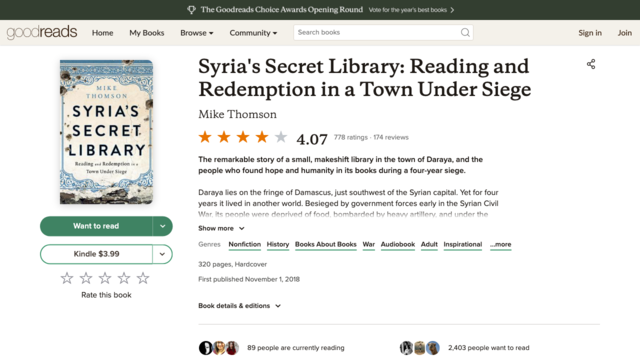
Task: Click the search magnifier icon
Action: coord(465,33)
